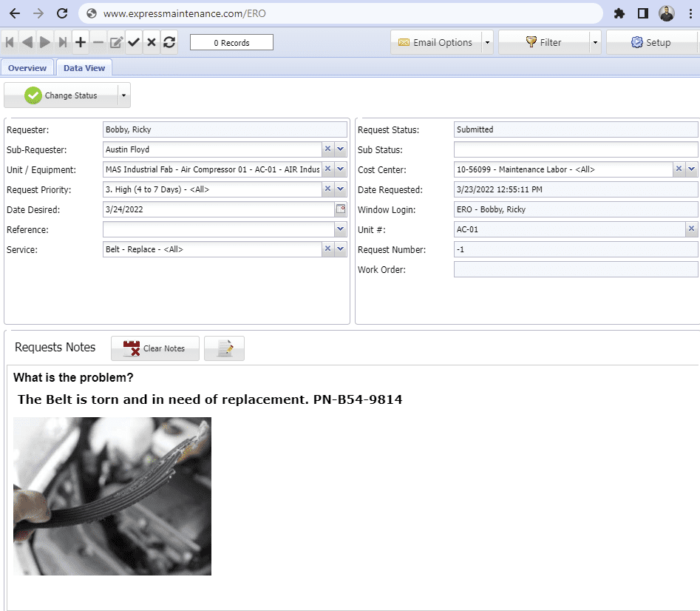700x611 pixels.
Task: Clear the Service field value
Action: [327, 249]
